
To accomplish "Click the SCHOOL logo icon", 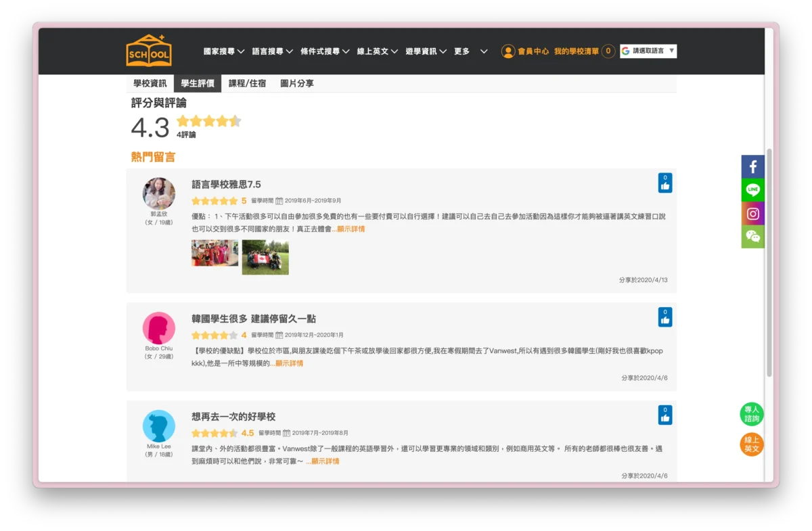I will tap(149, 51).
